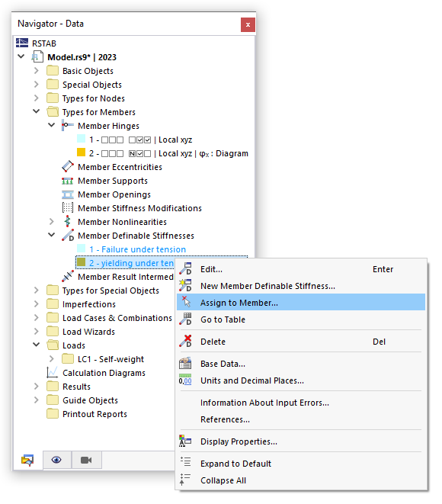Expand the Member Nonlinearities node
This screenshot has width=442, height=504.
coord(51,221)
